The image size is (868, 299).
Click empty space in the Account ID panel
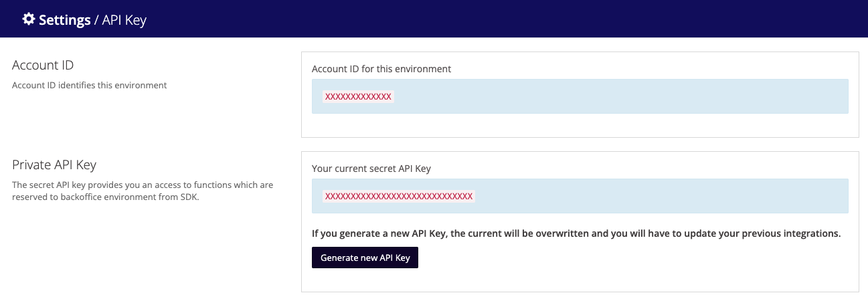point(580,126)
